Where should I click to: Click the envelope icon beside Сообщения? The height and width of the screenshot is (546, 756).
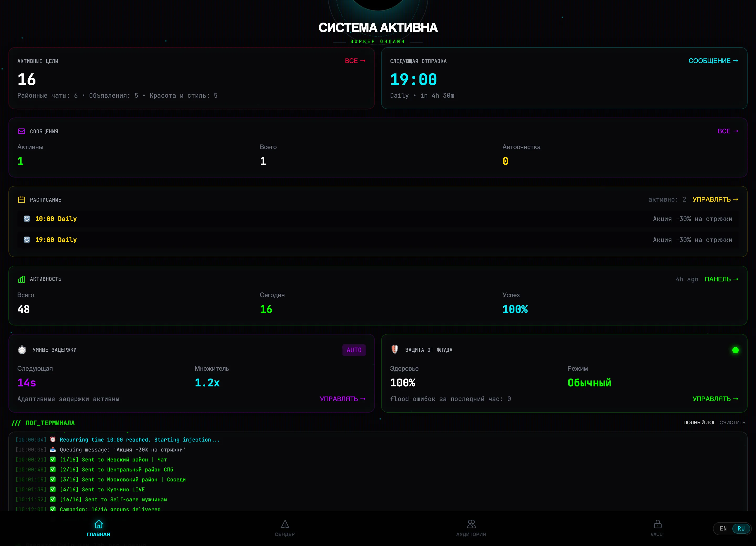(x=21, y=131)
